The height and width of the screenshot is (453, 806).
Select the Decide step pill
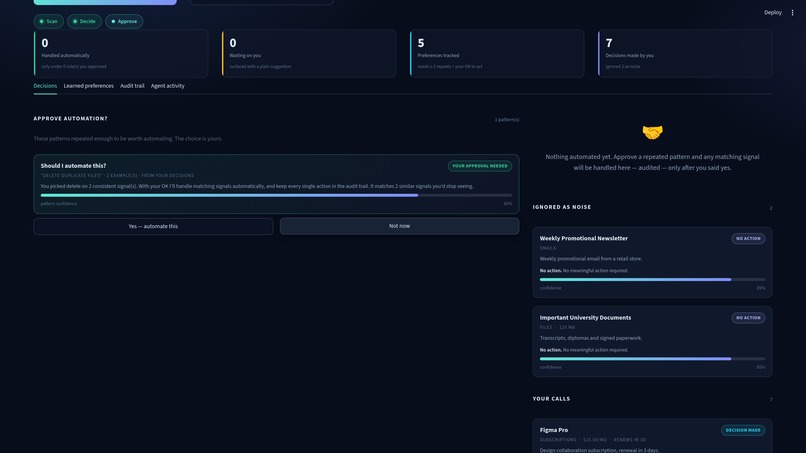coord(84,22)
